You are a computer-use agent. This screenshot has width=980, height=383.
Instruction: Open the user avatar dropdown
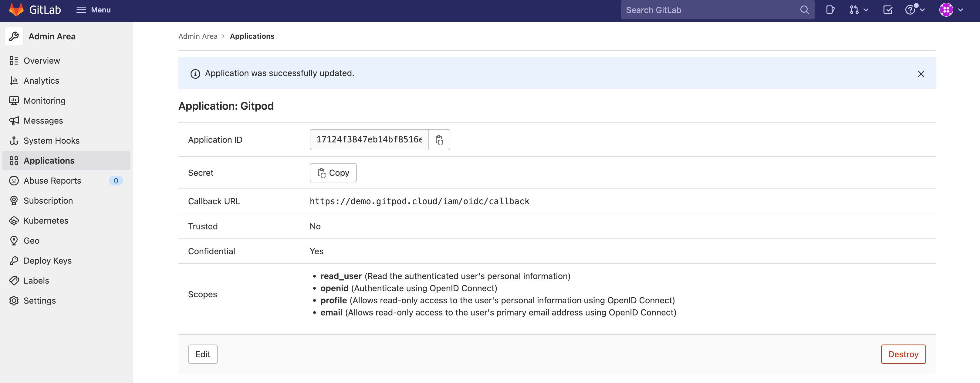click(951, 10)
